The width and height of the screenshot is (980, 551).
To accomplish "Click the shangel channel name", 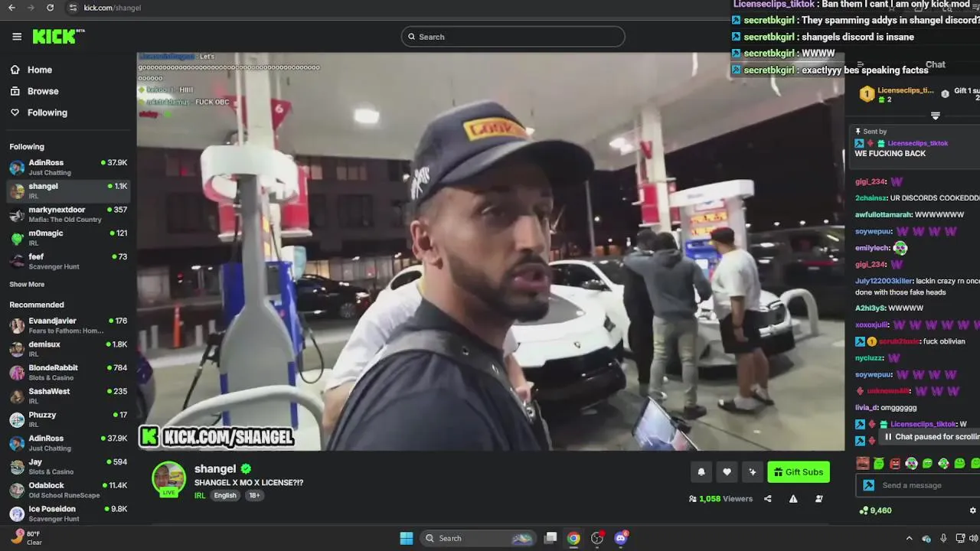I will coord(215,468).
